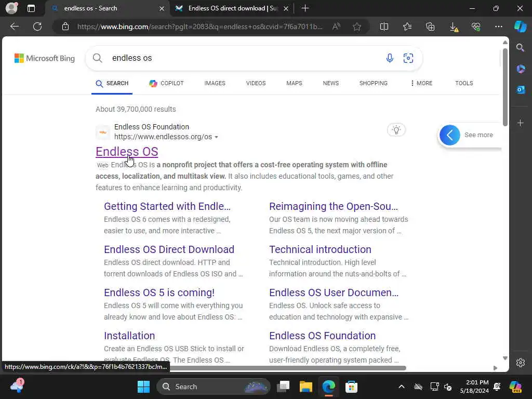Switch to NEWS tab
The image size is (532, 399).
[x=331, y=83]
